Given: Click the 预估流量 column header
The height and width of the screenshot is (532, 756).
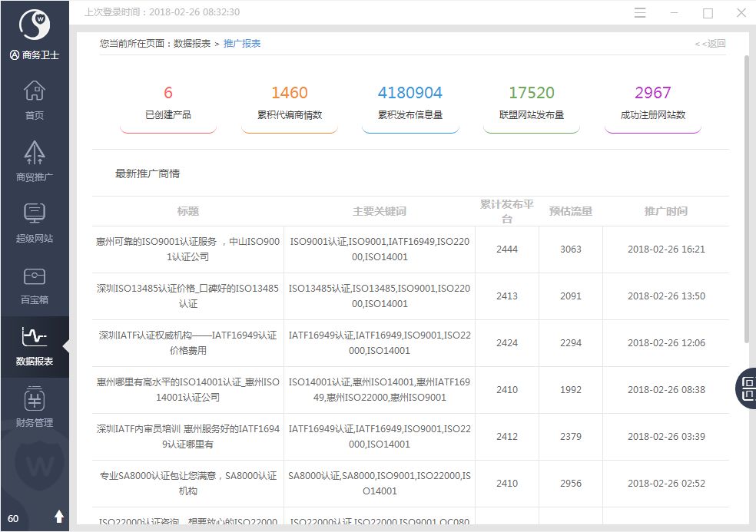Looking at the screenshot, I should coord(572,210).
